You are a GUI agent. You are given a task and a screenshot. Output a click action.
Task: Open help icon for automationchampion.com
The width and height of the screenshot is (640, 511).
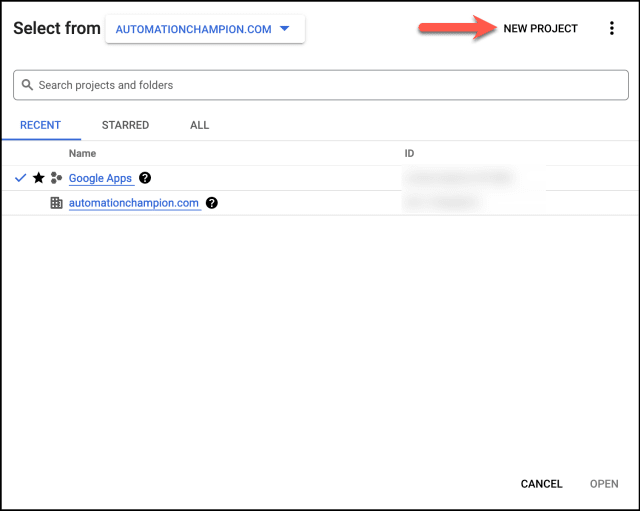211,203
